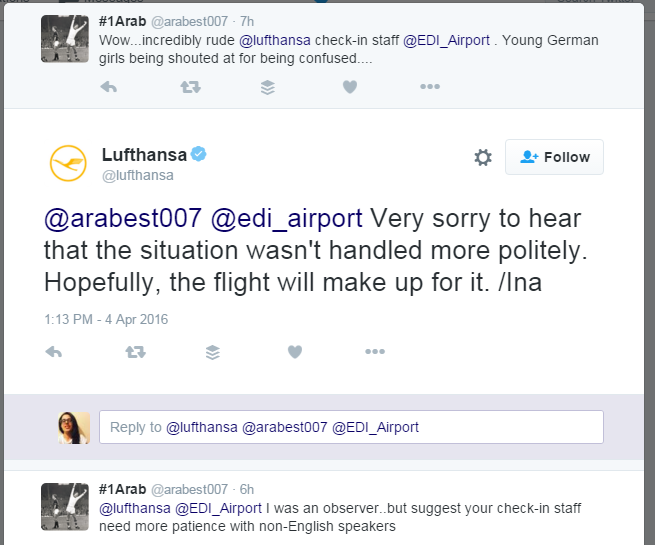Open Buffer layers icon on top tweet

[x=268, y=87]
